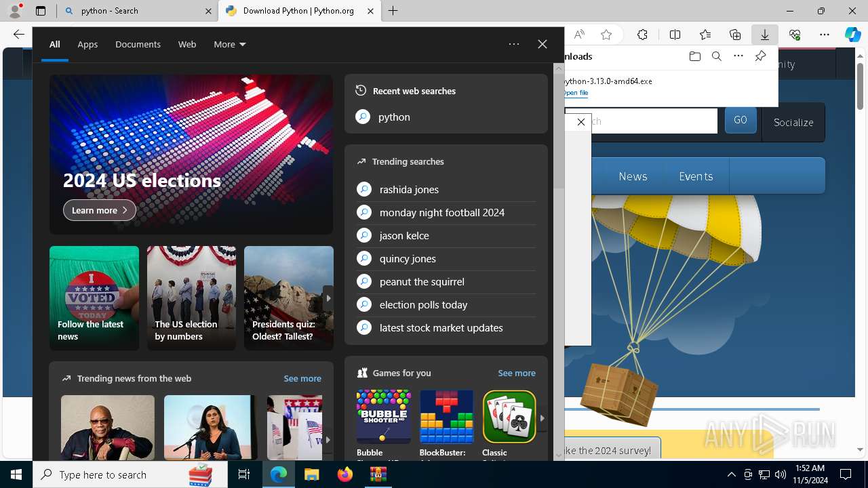Add page to favorites star
Image resolution: width=868 pixels, height=488 pixels.
[x=606, y=35]
